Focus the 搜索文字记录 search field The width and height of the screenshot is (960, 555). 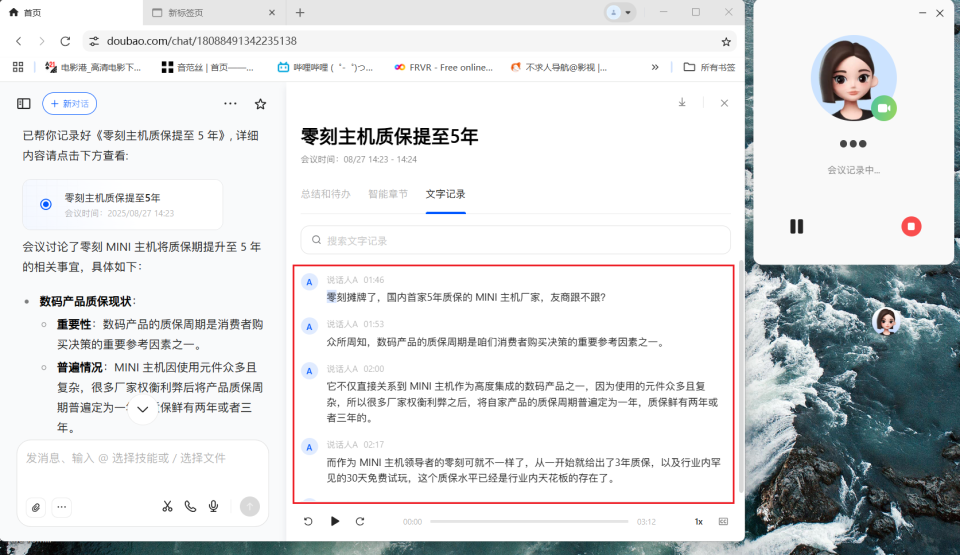tap(516, 240)
